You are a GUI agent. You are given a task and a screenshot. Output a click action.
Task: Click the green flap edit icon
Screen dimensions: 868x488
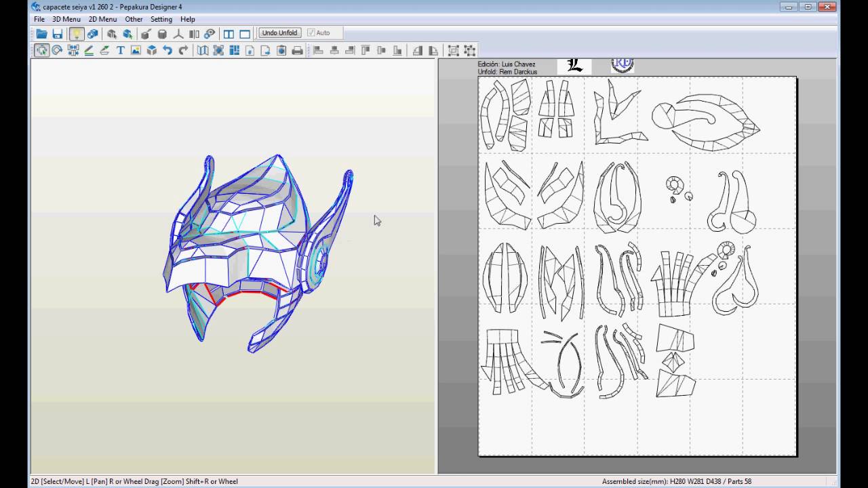click(104, 50)
